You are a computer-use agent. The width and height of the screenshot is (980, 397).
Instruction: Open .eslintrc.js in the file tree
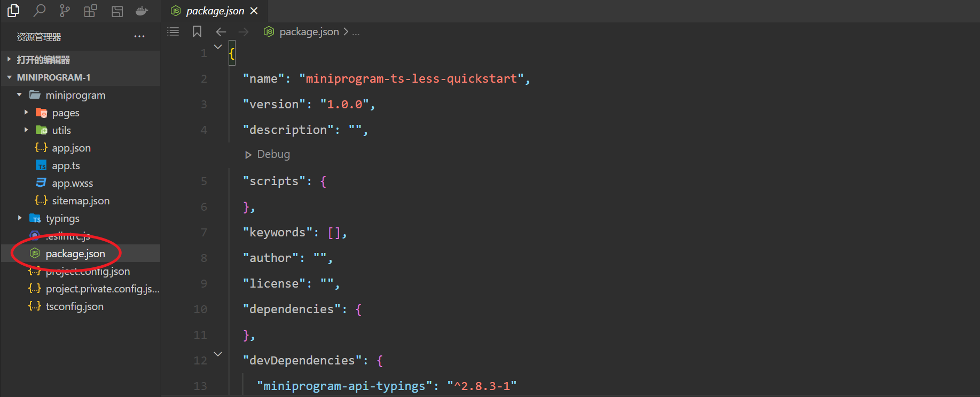(67, 236)
